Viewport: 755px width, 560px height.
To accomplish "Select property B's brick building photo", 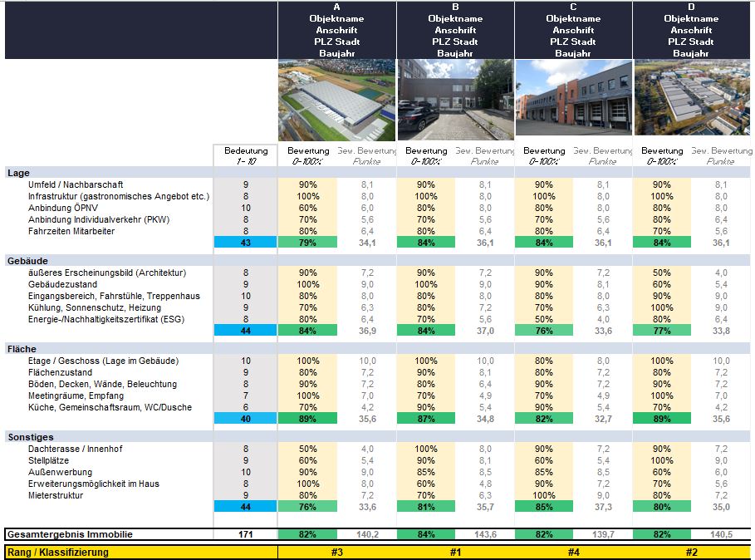I will pyautogui.click(x=455, y=99).
